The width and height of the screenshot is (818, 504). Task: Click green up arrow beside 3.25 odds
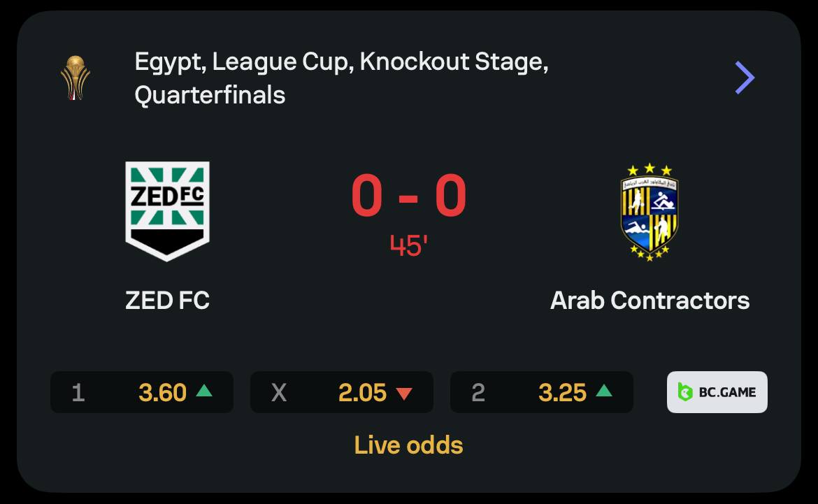tap(604, 391)
